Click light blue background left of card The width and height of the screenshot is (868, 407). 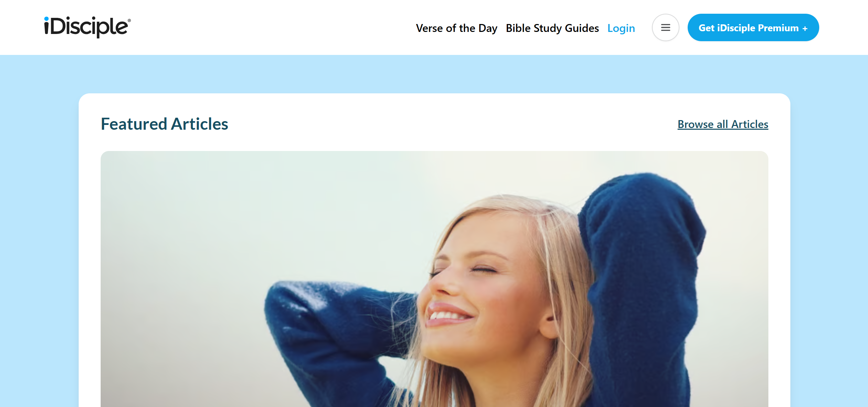[x=39, y=231]
